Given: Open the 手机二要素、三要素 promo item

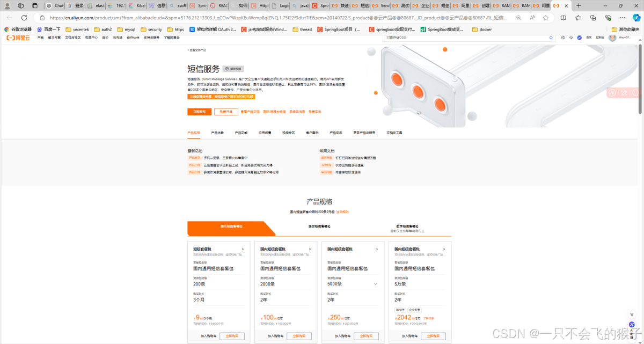Looking at the screenshot, I should (x=225, y=158).
